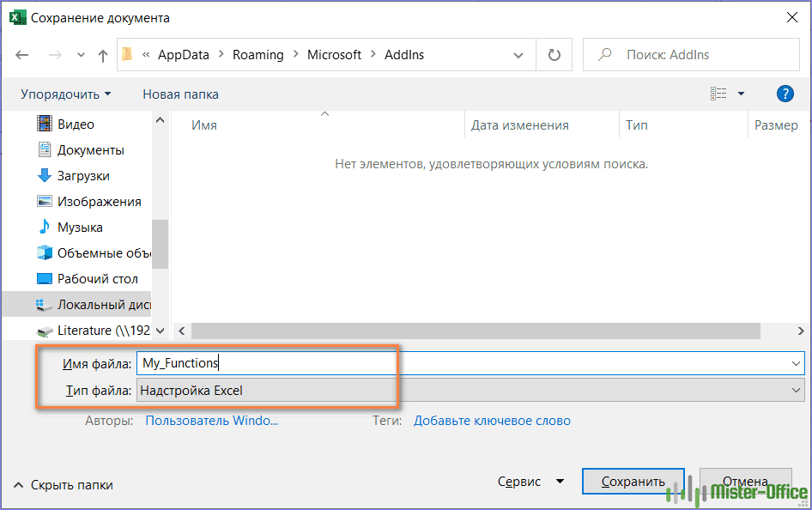Click the Сохранить button
Screen dimensions: 812x510
pyautogui.click(x=633, y=482)
